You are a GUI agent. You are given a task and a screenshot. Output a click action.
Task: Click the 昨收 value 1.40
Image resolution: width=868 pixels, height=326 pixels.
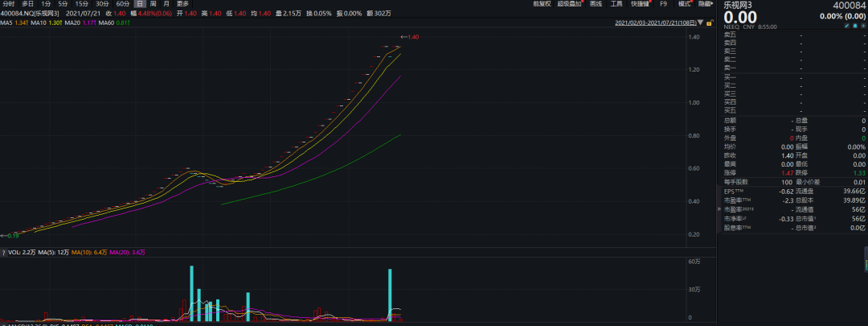pyautogui.click(x=788, y=155)
